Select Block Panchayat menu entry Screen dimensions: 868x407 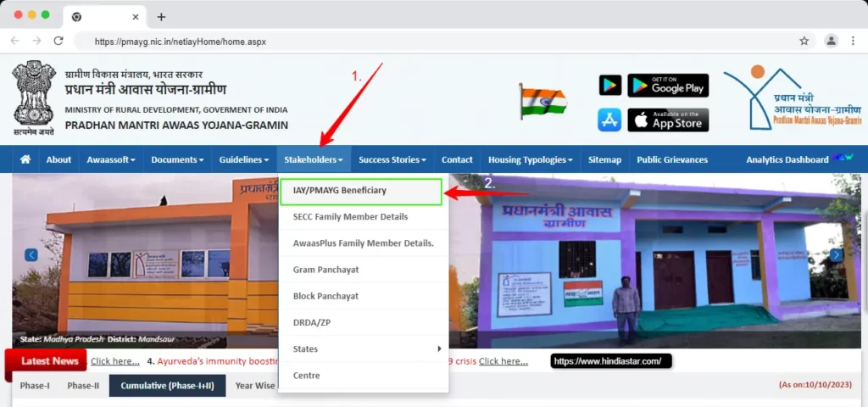(x=363, y=296)
